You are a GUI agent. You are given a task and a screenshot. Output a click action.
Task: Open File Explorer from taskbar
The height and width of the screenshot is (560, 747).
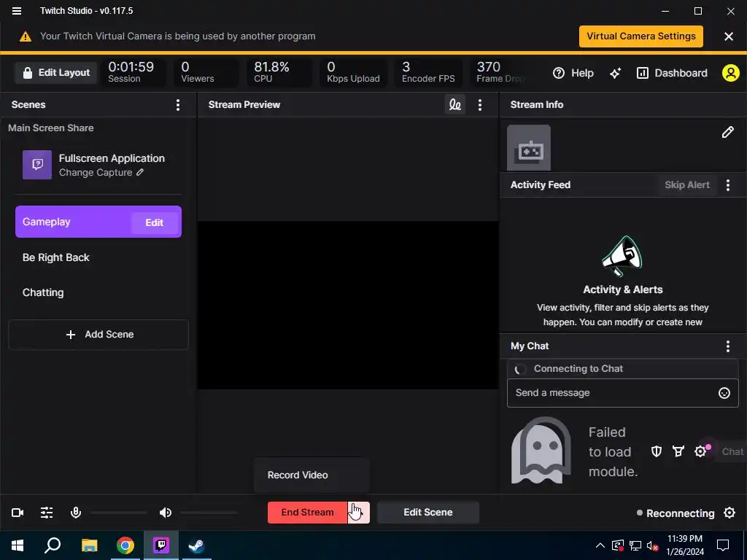tap(89, 545)
